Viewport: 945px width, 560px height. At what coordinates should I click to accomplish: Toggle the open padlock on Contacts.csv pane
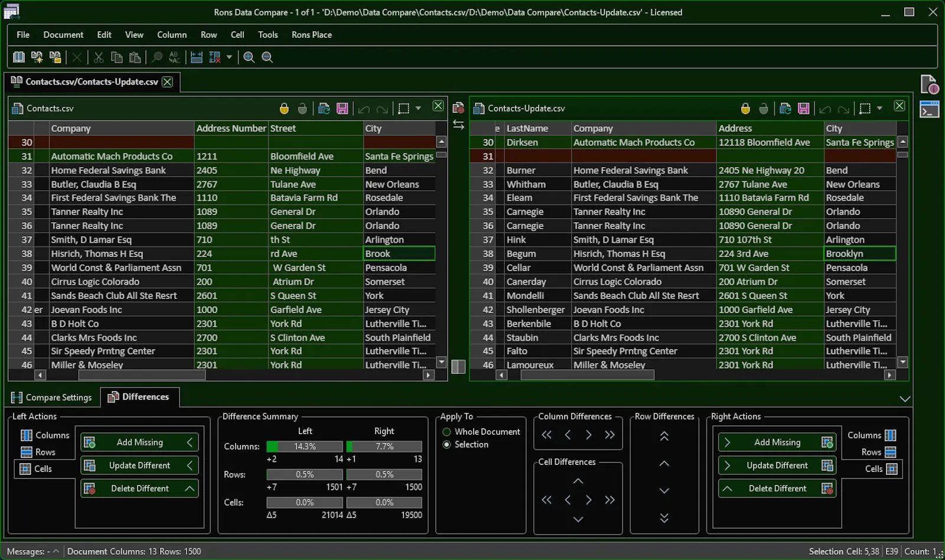point(302,108)
